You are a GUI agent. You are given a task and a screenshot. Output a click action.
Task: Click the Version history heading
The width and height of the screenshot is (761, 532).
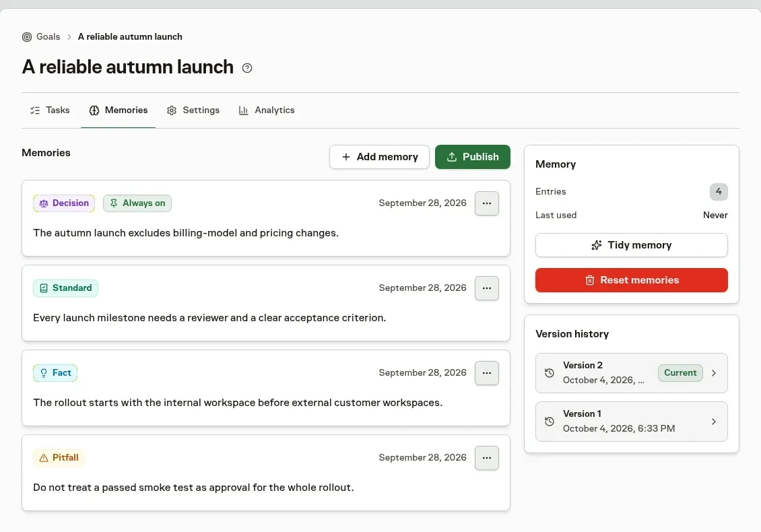pyautogui.click(x=572, y=334)
